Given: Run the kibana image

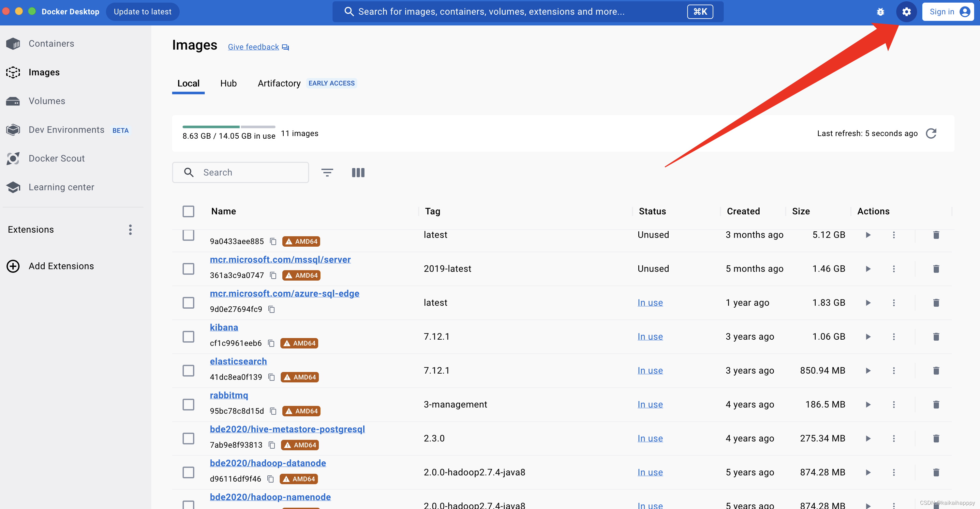Looking at the screenshot, I should tap(868, 336).
